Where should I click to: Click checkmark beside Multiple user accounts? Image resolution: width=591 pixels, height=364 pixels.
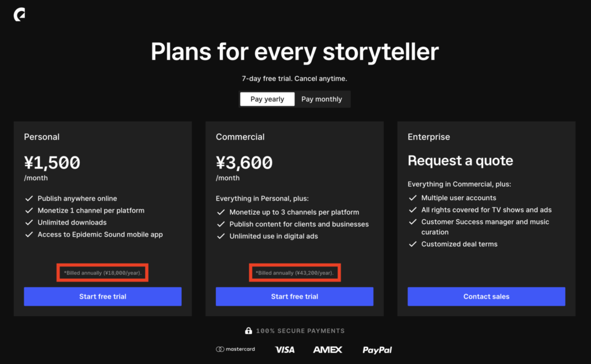point(413,198)
